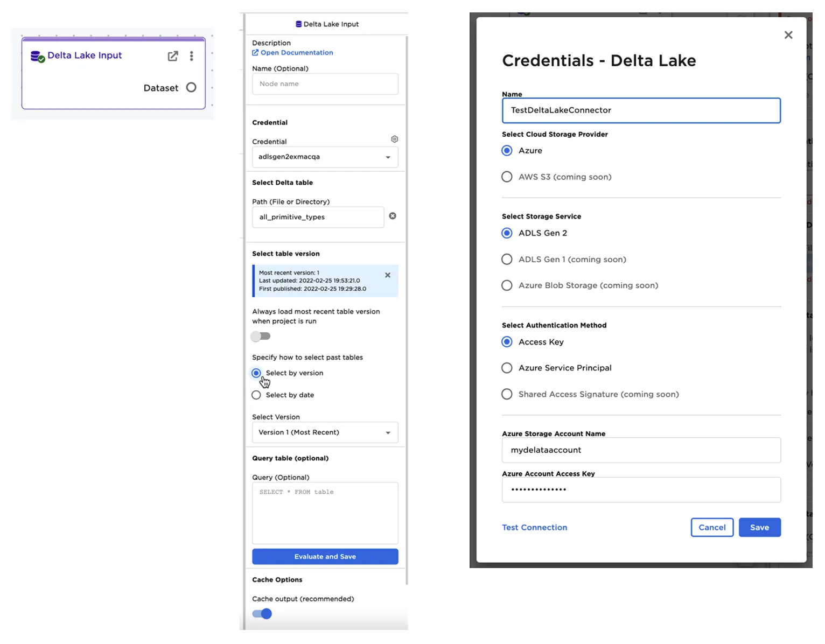Expand the Credential dropdown adlsgen2exmacqa
Screen dimensions: 825x644
coord(325,157)
